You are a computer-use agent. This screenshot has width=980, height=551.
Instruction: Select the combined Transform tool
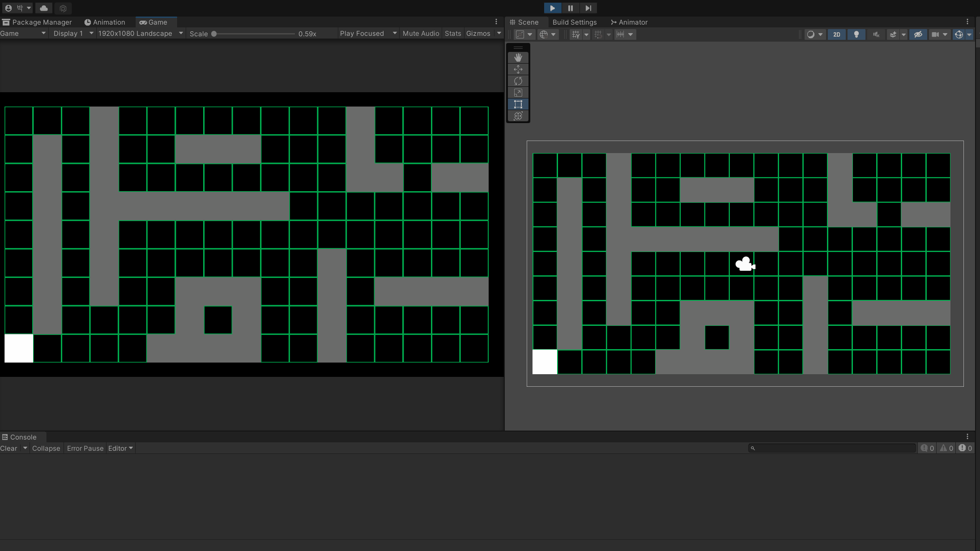[x=518, y=116]
